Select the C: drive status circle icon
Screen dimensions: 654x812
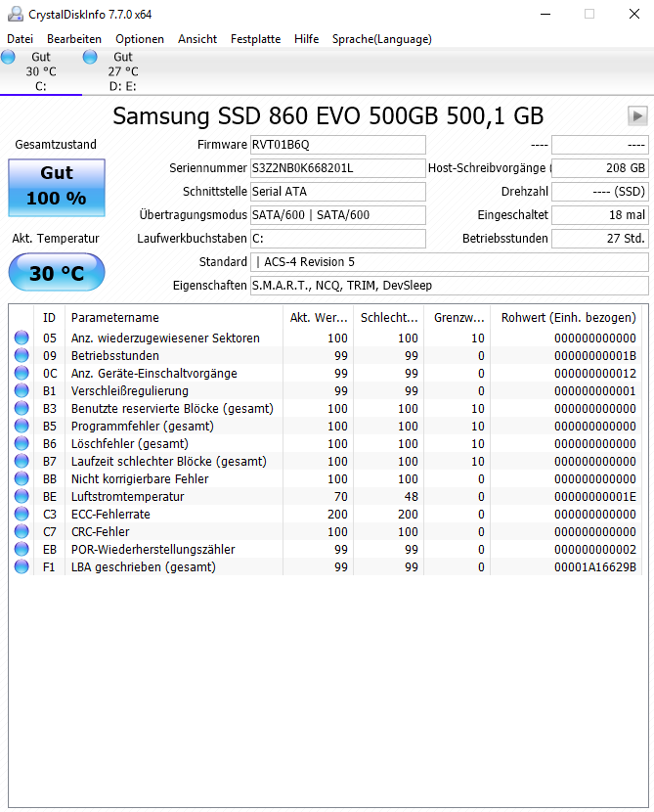coord(8,57)
